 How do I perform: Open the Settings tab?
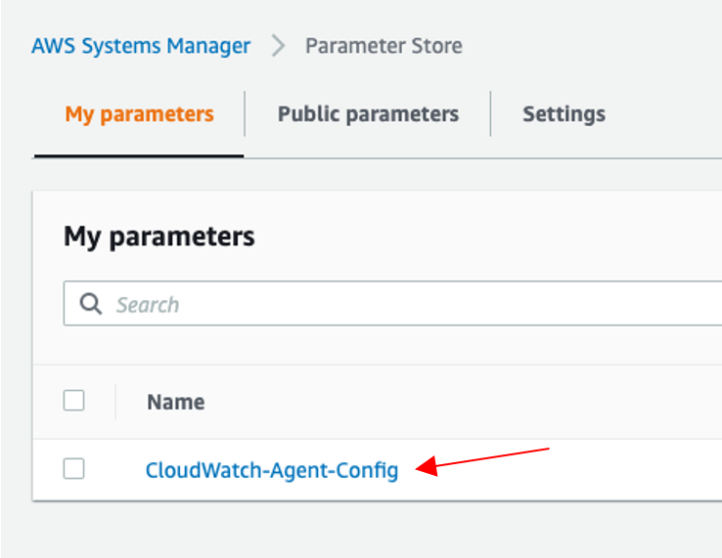[564, 114]
